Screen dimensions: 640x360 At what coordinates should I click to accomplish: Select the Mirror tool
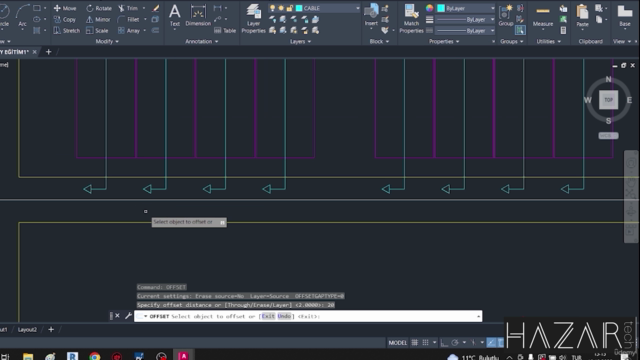(x=98, y=19)
